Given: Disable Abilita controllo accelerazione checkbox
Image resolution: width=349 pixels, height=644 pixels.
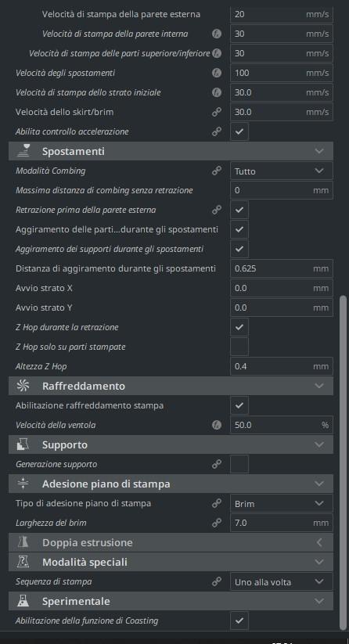Looking at the screenshot, I should 239,131.
